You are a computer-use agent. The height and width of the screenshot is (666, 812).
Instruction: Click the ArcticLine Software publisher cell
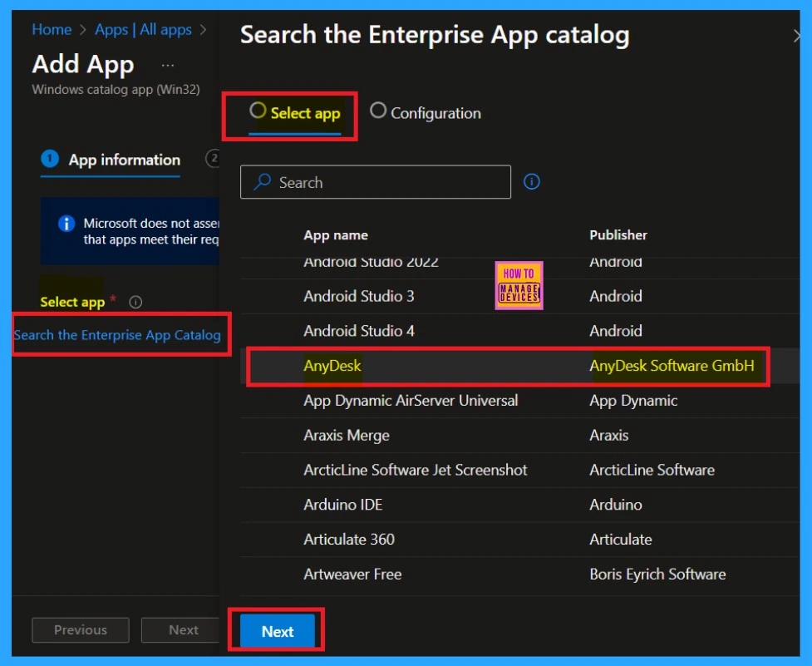click(x=652, y=470)
